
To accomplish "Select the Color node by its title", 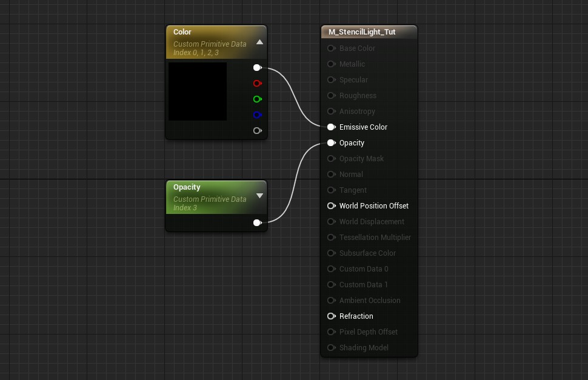I will tap(182, 32).
